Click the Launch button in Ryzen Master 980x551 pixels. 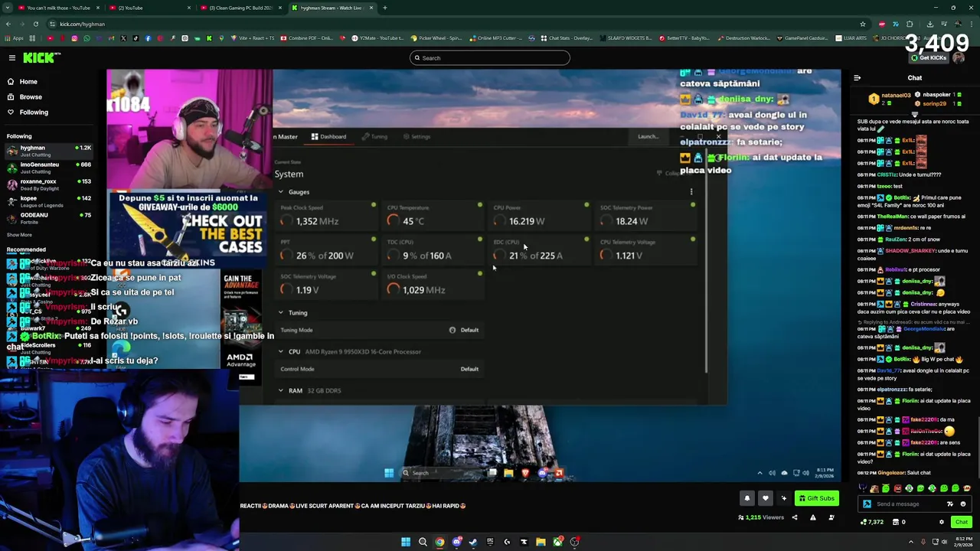coord(648,137)
